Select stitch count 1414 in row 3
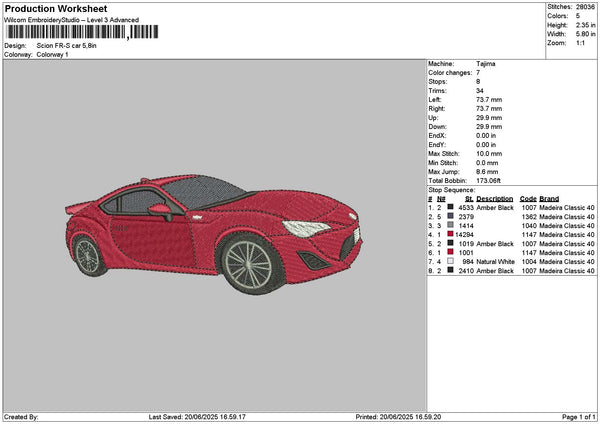 click(466, 226)
